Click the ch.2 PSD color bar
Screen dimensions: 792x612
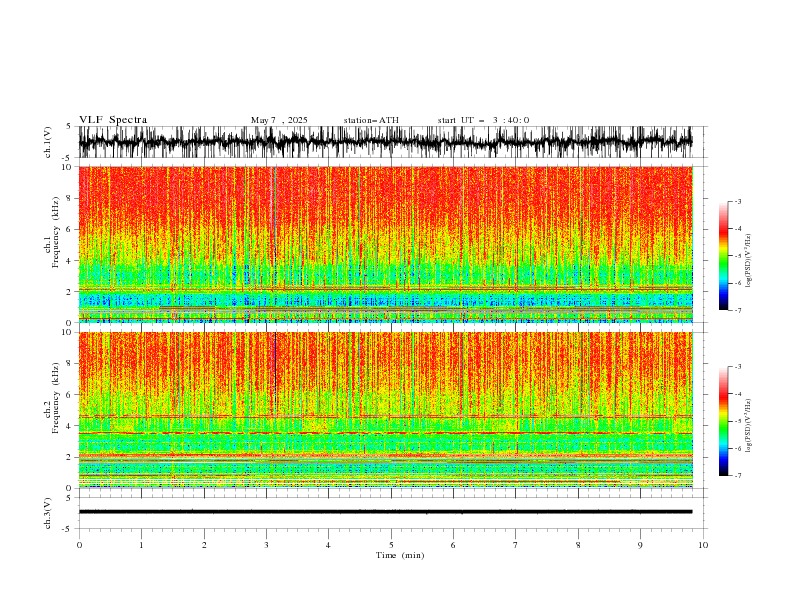(x=723, y=421)
